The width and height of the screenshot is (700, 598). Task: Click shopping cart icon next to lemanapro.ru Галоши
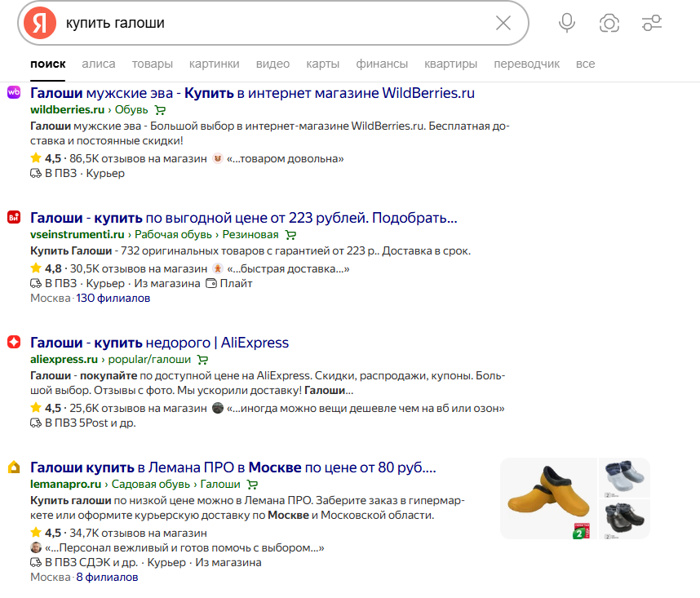pos(252,484)
